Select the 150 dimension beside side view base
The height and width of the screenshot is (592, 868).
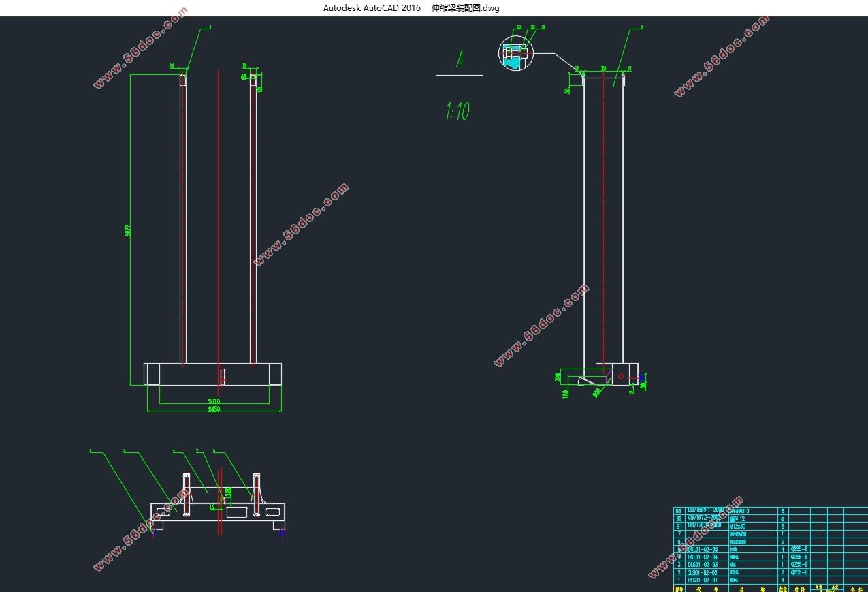(x=566, y=393)
